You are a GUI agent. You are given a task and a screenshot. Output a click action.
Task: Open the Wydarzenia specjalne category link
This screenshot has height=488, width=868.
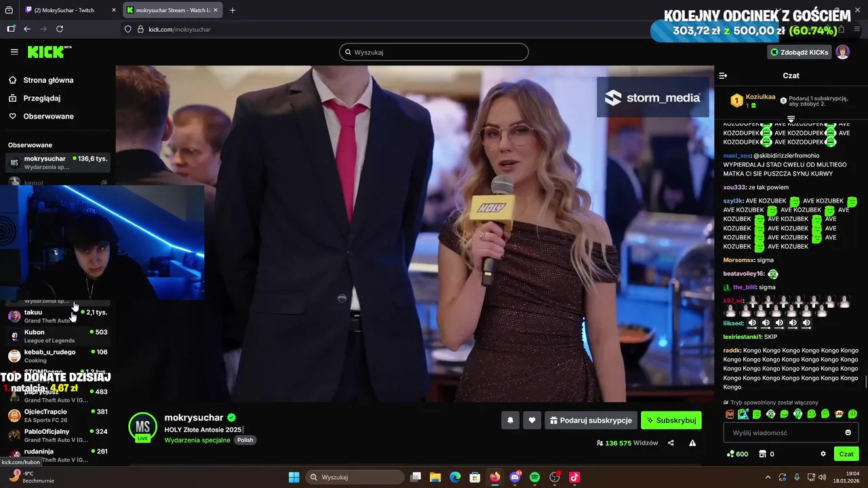click(x=197, y=440)
